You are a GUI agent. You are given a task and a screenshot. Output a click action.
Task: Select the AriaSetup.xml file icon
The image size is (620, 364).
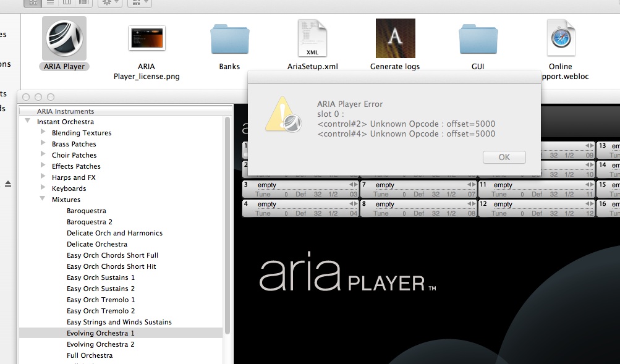[312, 38]
